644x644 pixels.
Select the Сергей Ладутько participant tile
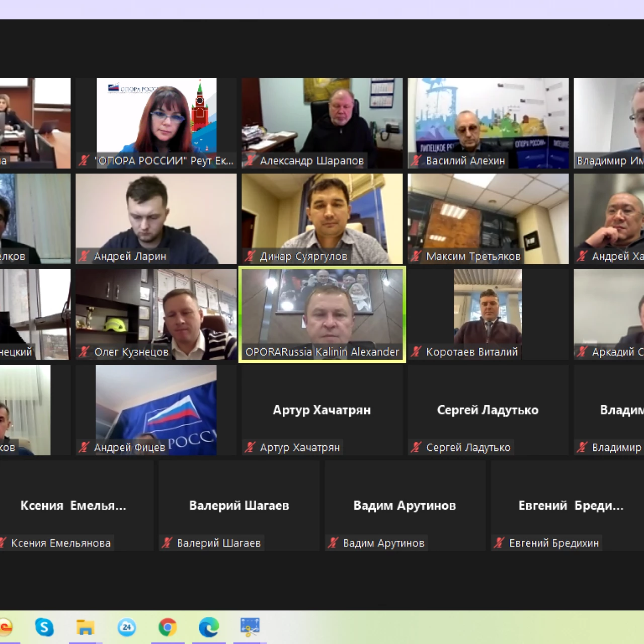coord(488,410)
